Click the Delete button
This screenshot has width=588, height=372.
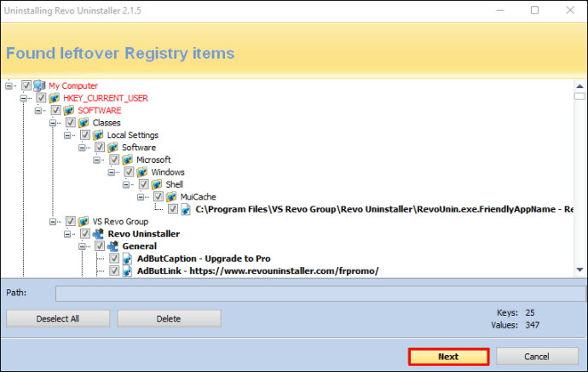click(x=169, y=319)
